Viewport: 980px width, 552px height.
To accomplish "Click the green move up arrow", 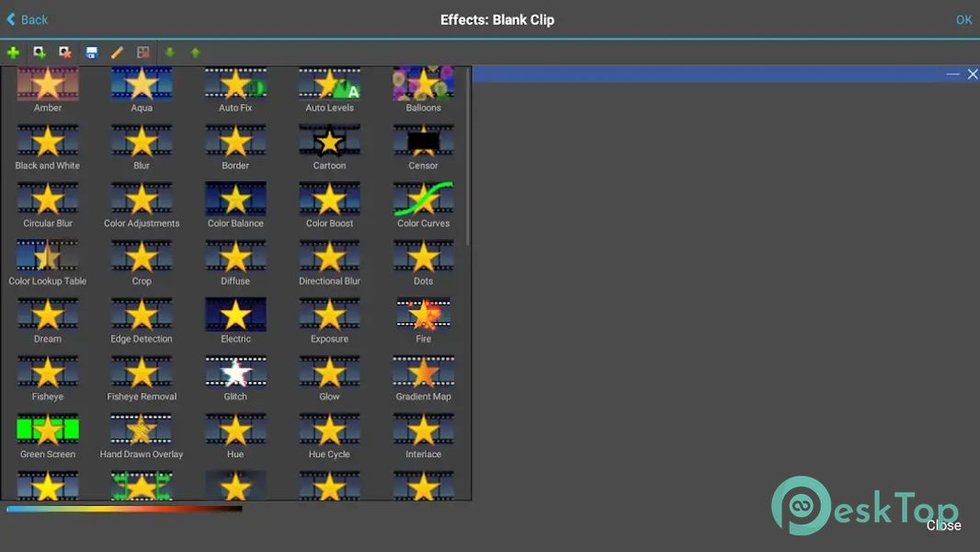I will [x=196, y=52].
